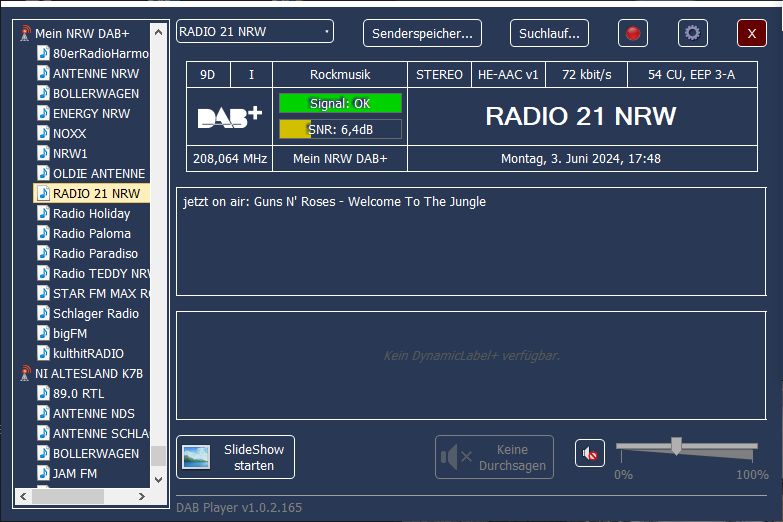Image resolution: width=783 pixels, height=522 pixels.
Task: Open the RADIO 21 NRW station dropdown
Action: click(x=255, y=32)
